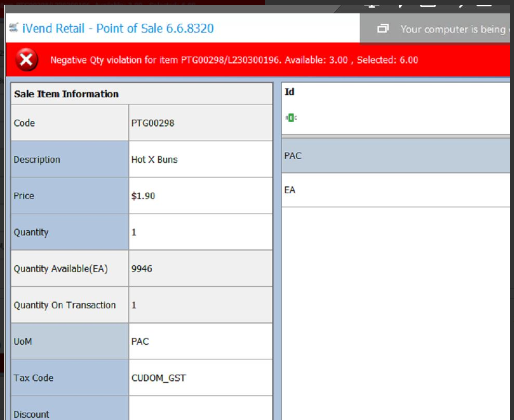Screen dimensions: 514x420
Task: Click the Quantity value field
Action: (x=200, y=232)
